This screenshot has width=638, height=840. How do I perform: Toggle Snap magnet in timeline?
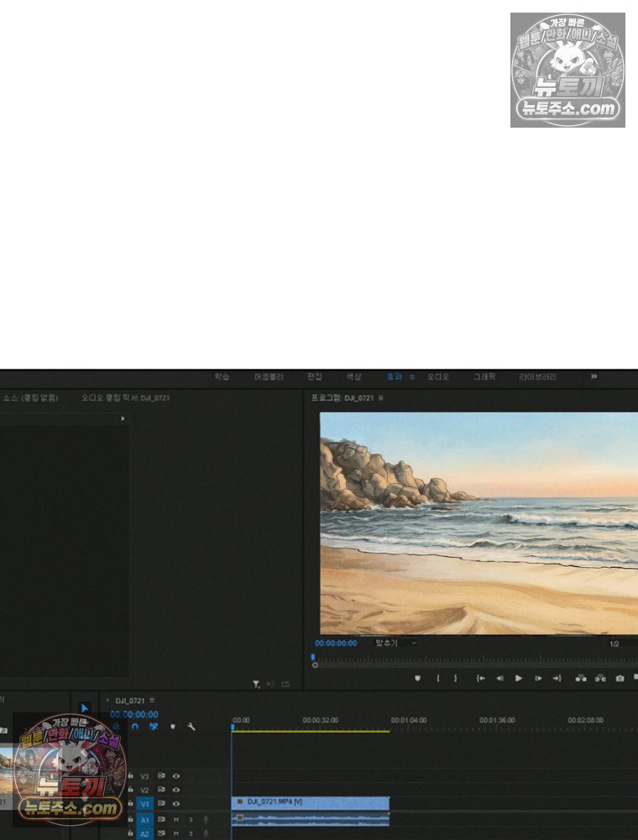[135, 727]
